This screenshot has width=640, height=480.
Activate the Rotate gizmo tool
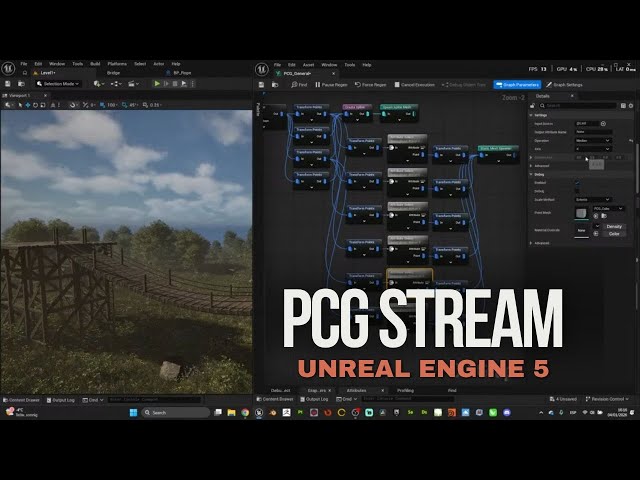(36, 105)
